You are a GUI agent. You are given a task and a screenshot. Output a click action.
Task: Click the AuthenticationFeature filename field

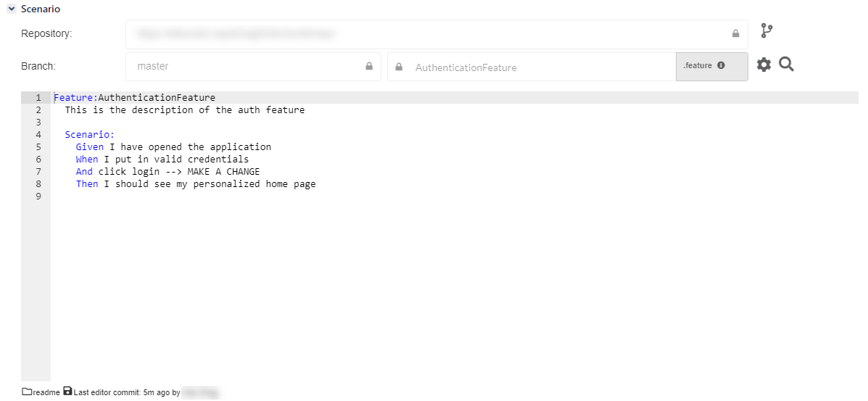[537, 67]
